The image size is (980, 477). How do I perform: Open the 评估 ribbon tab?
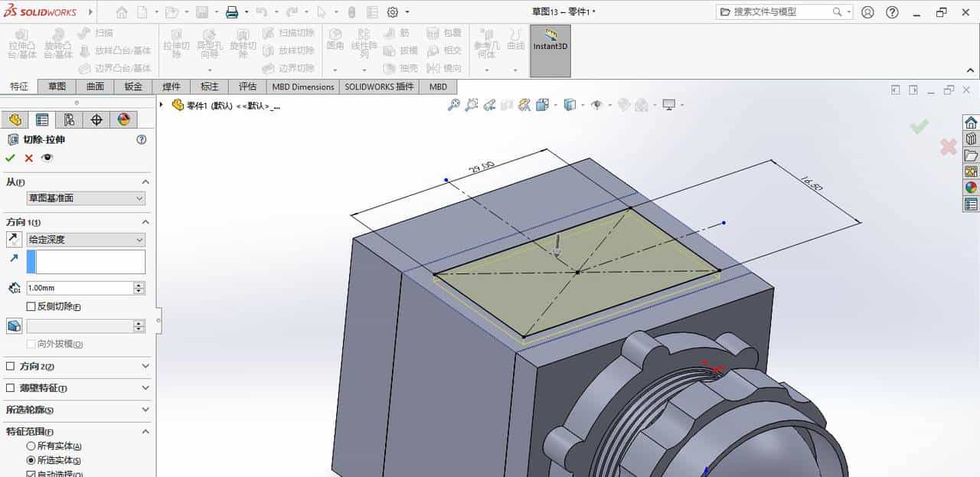pyautogui.click(x=247, y=87)
